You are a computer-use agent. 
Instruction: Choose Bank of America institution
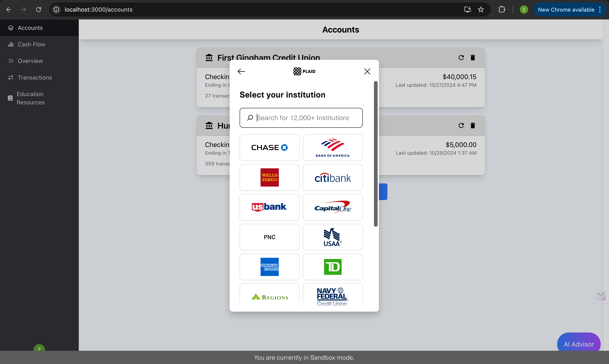332,147
